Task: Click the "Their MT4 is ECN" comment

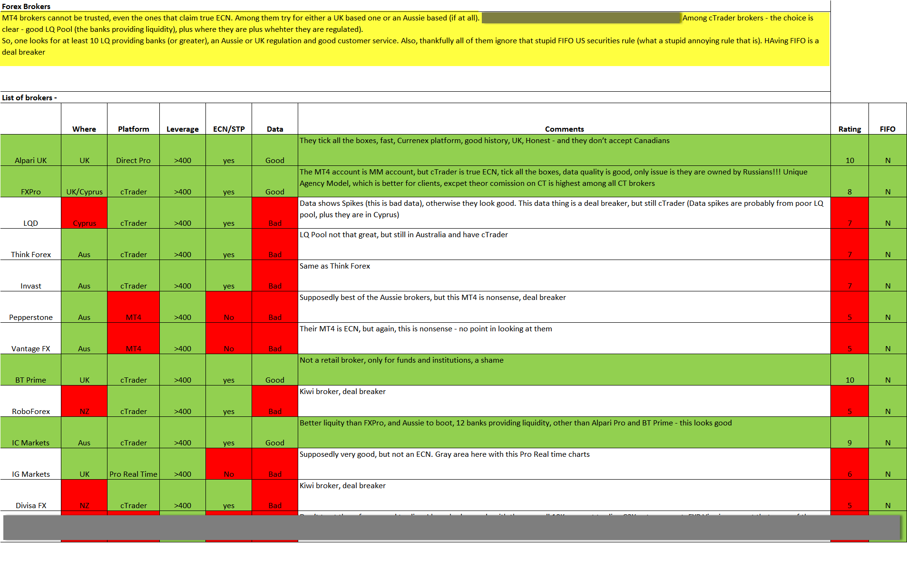Action: (565, 338)
